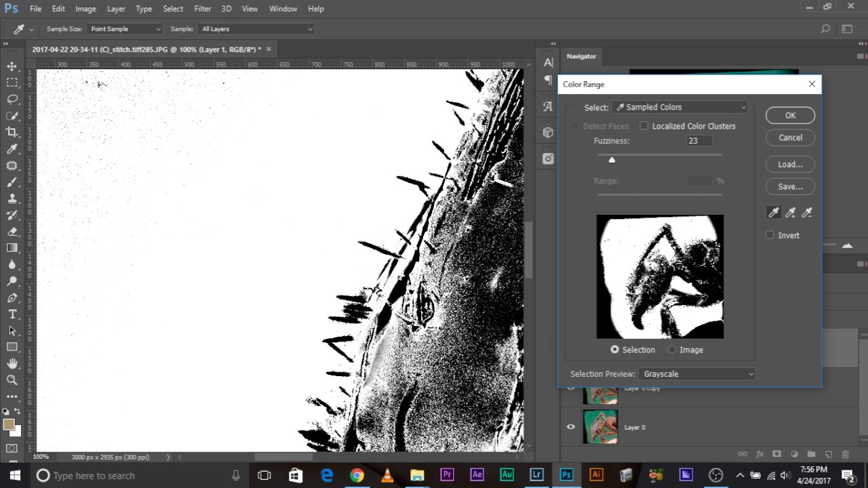868x488 pixels.
Task: Open the Select menu
Action: tap(173, 9)
